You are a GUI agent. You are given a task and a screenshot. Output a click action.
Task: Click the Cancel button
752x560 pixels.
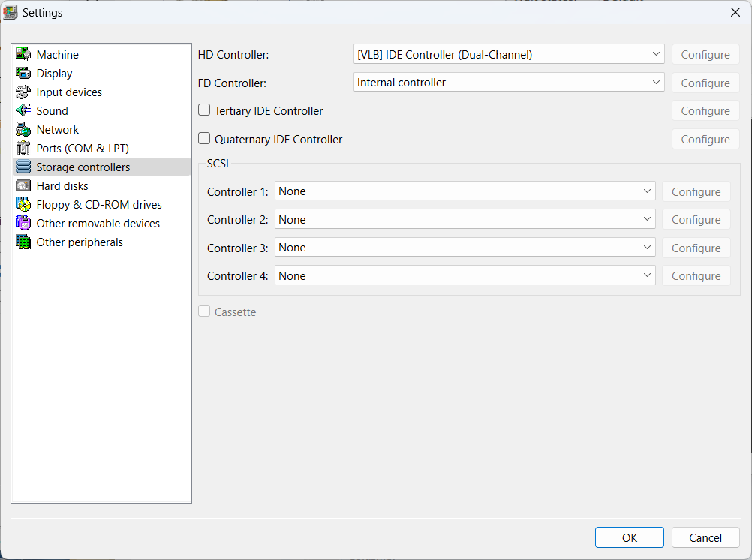coord(705,537)
